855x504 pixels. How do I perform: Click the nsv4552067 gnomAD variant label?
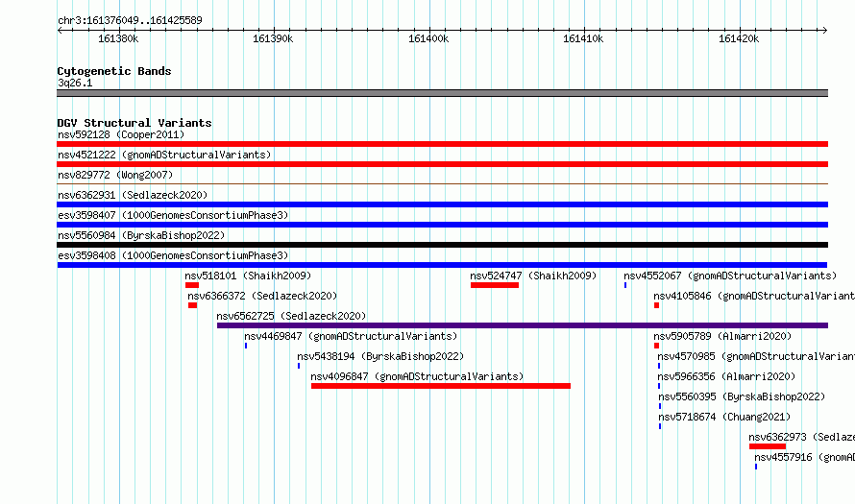pyautogui.click(x=730, y=276)
